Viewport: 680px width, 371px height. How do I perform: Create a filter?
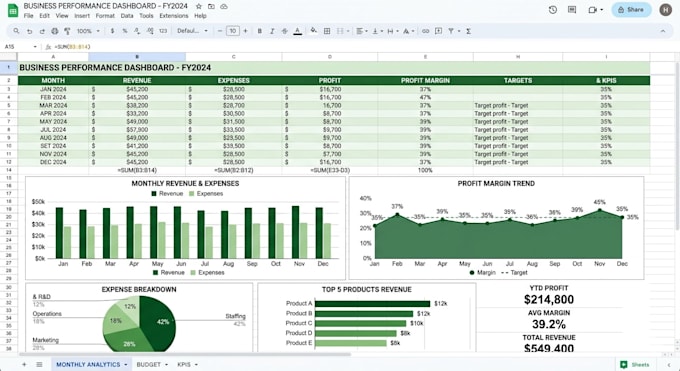tap(451, 31)
